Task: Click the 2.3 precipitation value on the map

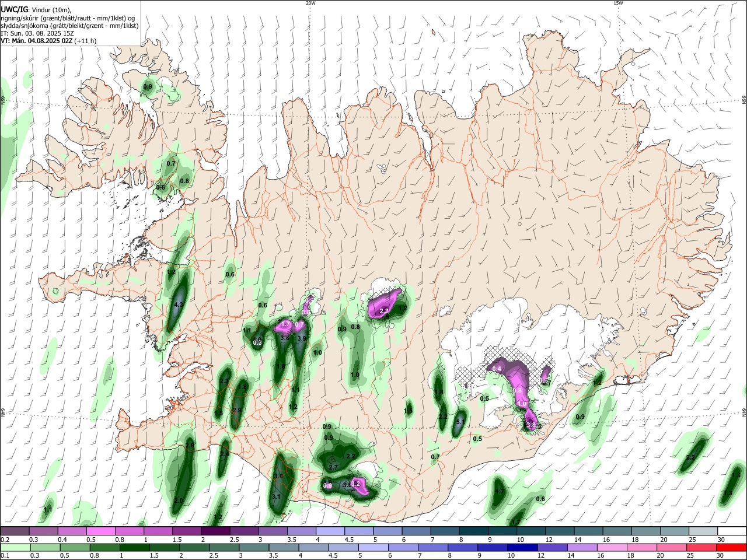Action: [x=224, y=381]
